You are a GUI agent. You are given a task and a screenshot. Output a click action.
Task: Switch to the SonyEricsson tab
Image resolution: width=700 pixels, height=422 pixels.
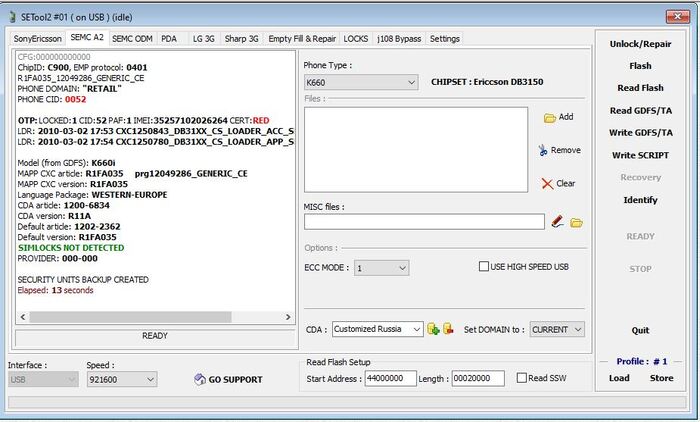point(38,39)
